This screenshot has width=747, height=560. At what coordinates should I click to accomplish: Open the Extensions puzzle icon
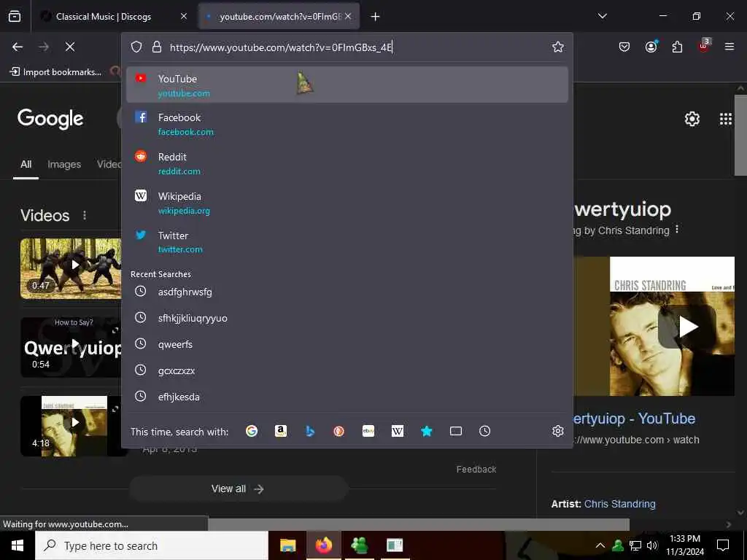(x=677, y=47)
